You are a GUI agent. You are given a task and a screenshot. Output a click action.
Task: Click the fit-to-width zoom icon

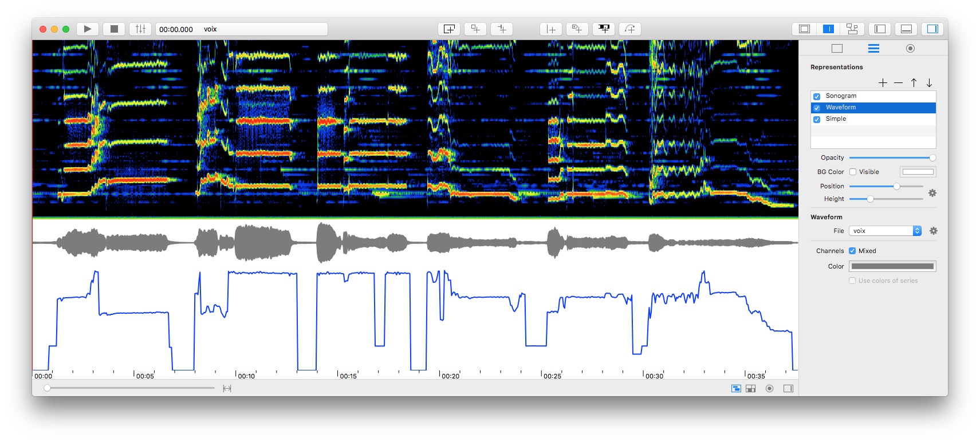pyautogui.click(x=227, y=388)
